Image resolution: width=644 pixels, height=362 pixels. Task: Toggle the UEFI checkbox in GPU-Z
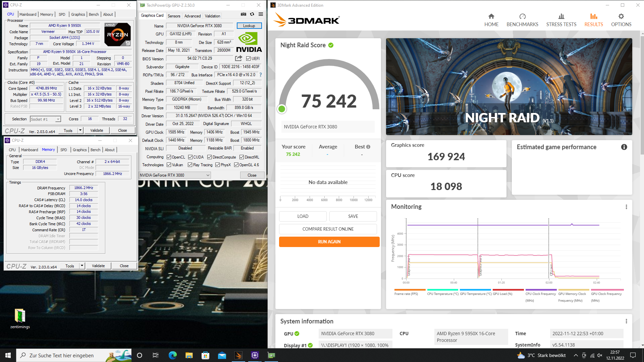[249, 59]
